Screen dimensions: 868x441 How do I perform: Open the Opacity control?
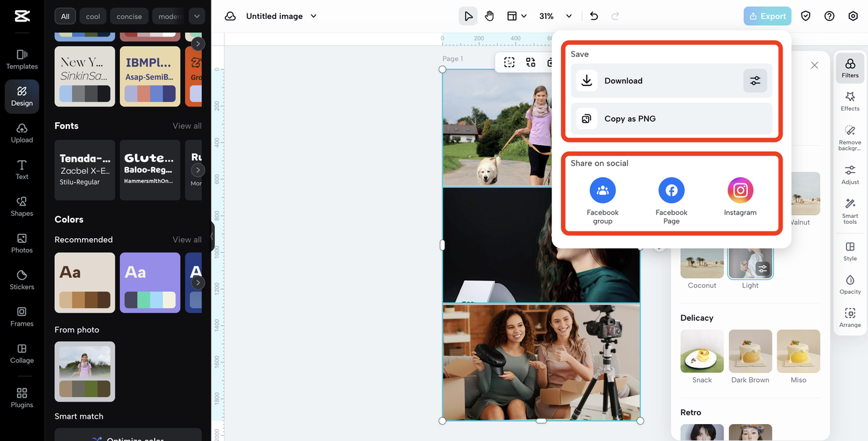pos(850,284)
